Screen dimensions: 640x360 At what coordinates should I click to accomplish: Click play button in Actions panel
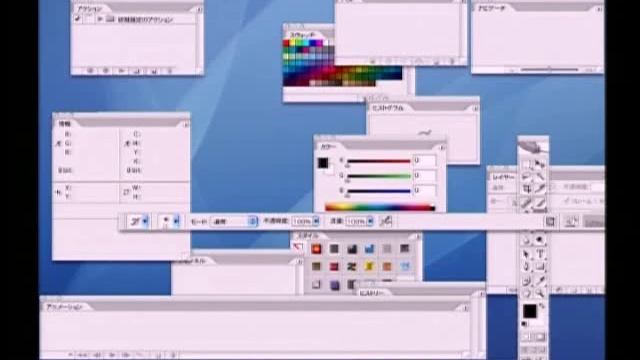(x=121, y=71)
